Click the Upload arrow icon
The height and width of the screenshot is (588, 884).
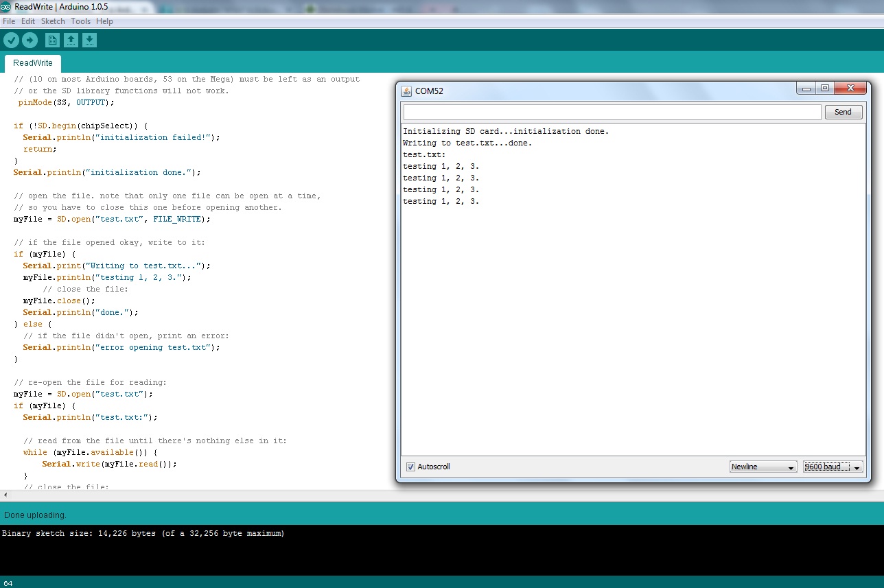(30, 40)
